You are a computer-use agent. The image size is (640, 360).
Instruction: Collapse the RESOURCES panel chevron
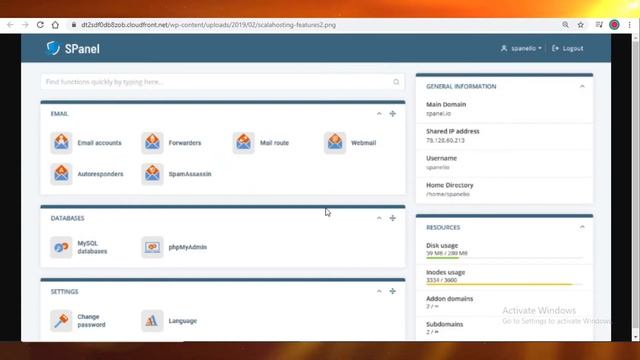pyautogui.click(x=582, y=227)
